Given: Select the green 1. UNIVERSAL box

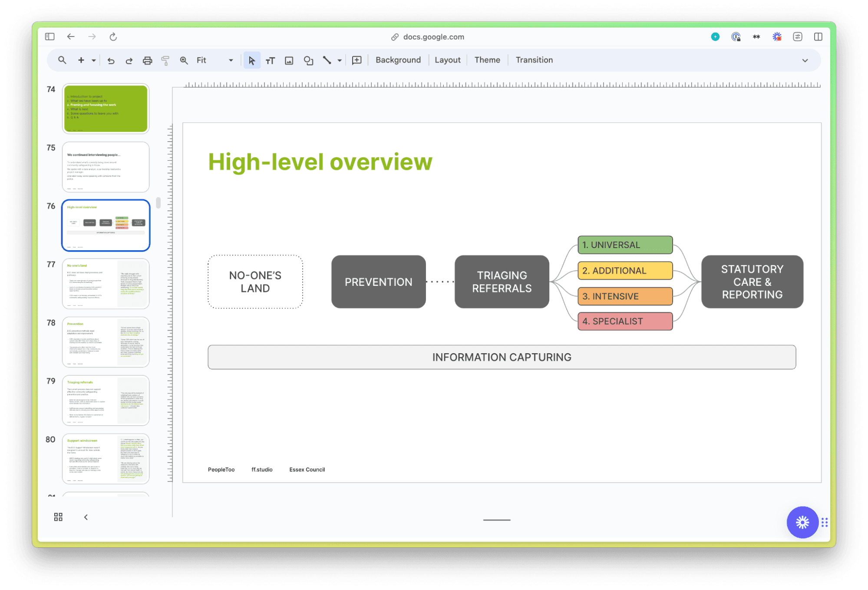Looking at the screenshot, I should coord(625,245).
